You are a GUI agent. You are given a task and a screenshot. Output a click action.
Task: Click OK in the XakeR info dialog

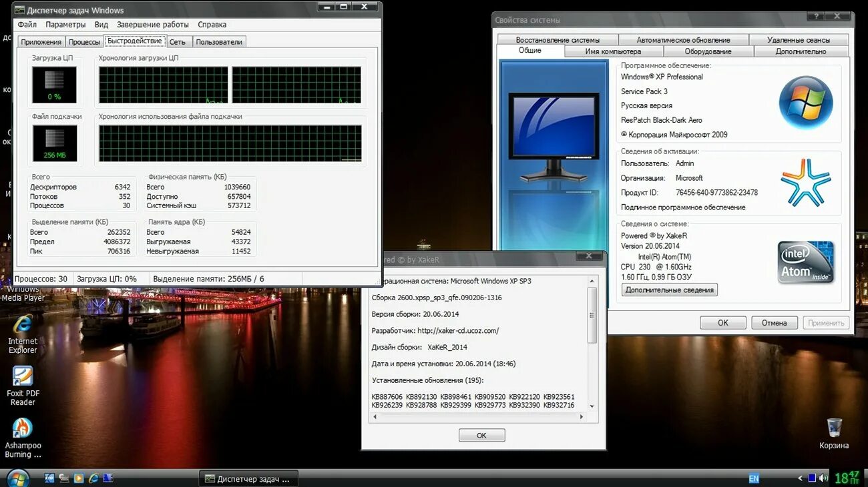click(x=481, y=435)
